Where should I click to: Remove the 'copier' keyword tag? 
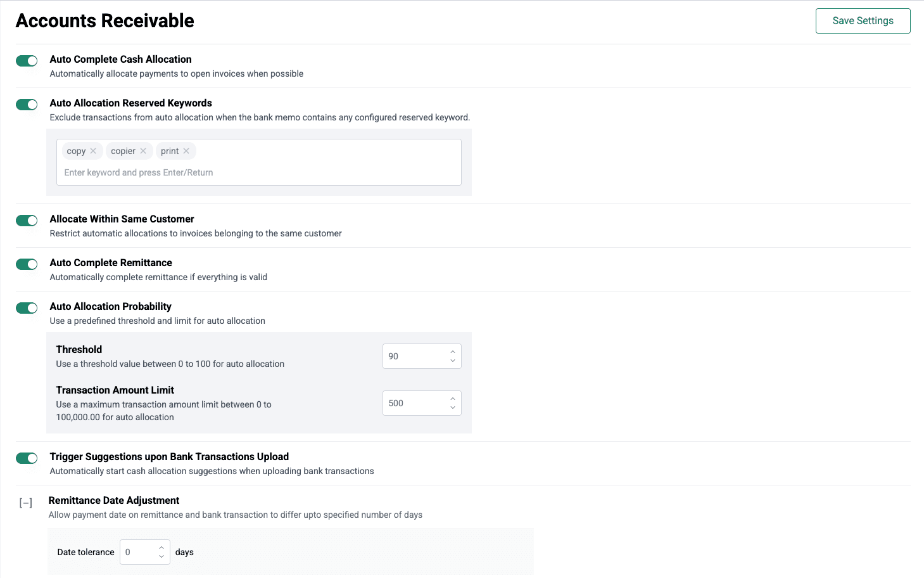pos(143,151)
